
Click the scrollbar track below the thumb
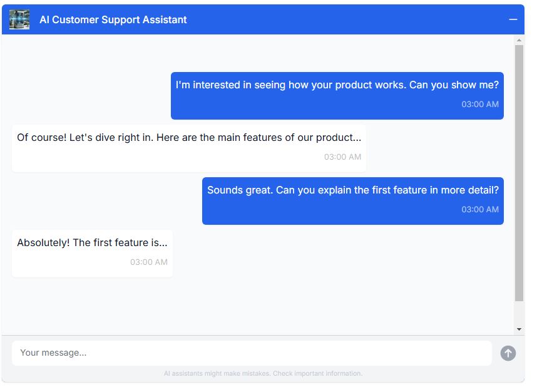(x=519, y=312)
